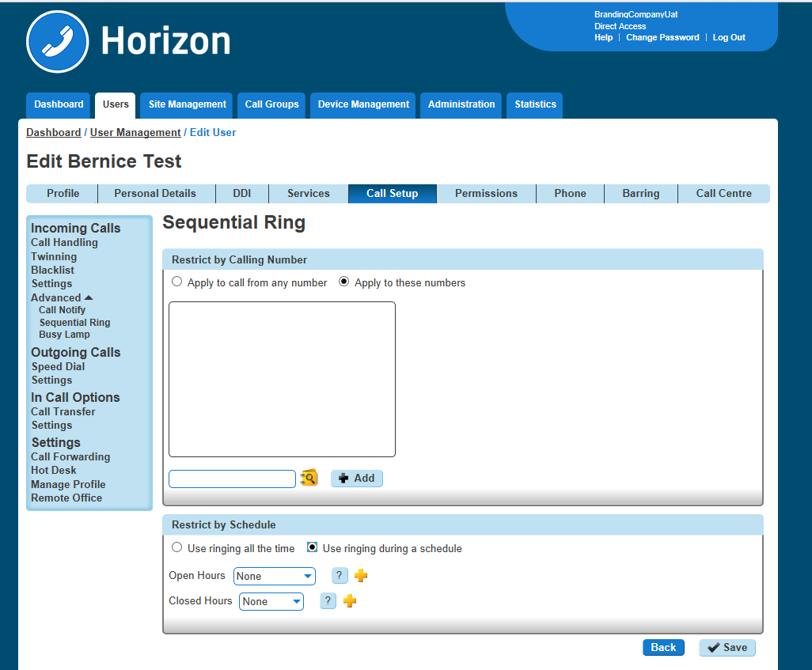
Task: Switch to the Services sub-tab
Action: click(309, 194)
